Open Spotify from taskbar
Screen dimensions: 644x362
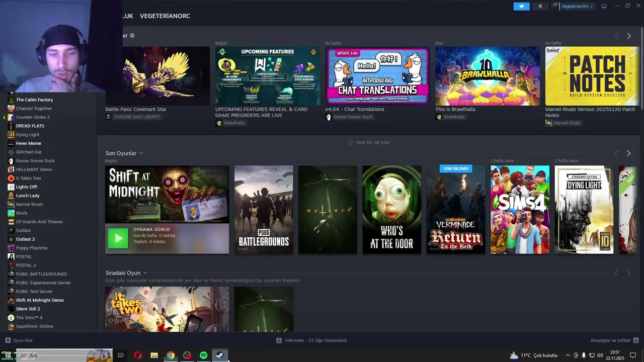coord(203,355)
